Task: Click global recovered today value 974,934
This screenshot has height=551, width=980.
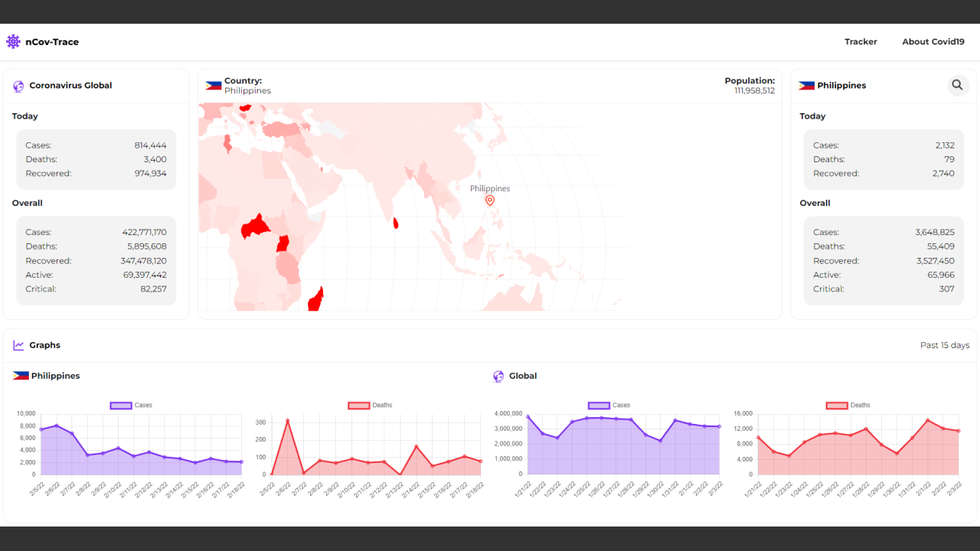Action: click(150, 174)
